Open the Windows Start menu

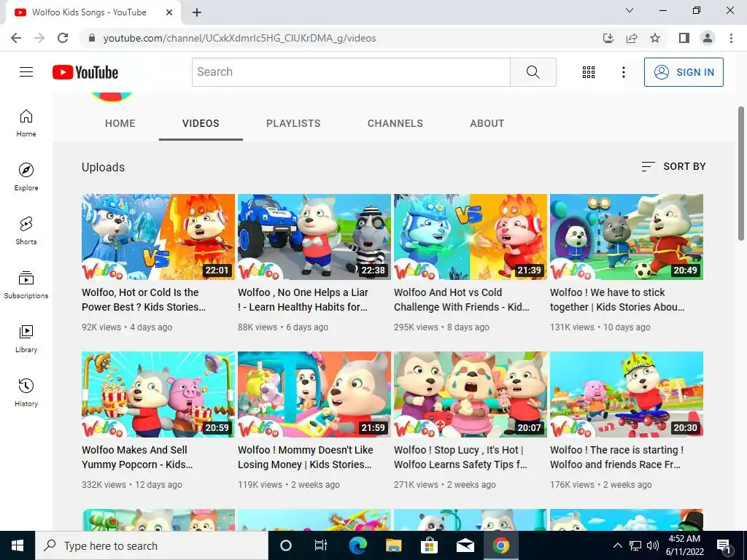coord(18,545)
